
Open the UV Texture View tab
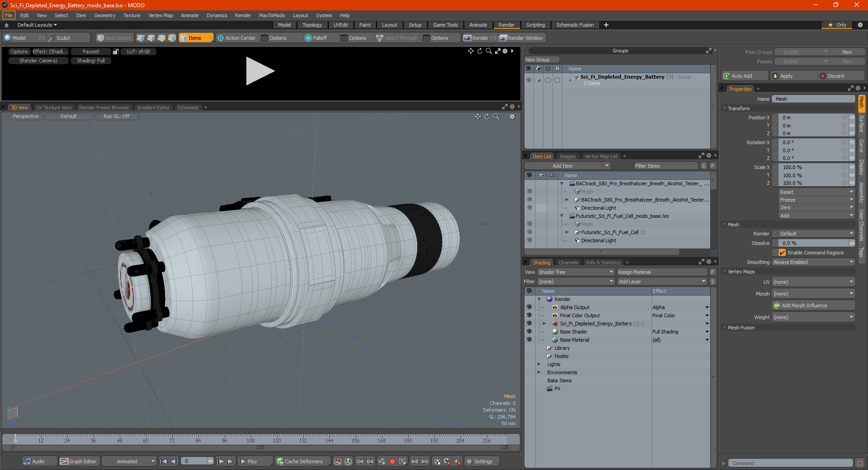click(54, 108)
